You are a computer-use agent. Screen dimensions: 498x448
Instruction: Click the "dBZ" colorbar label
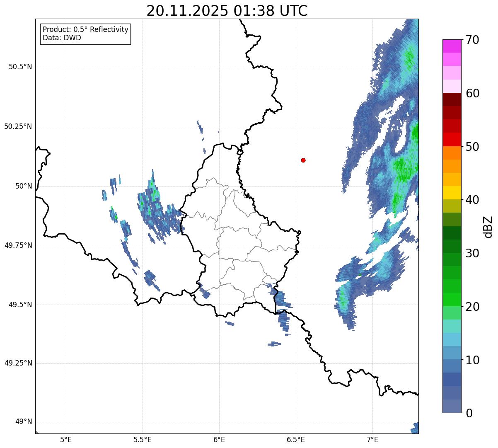[488, 227]
